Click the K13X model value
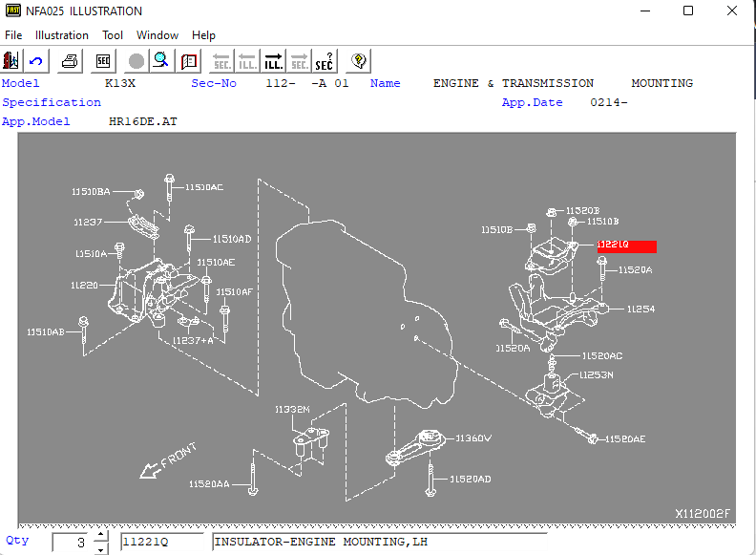Viewport: 756px width, 555px height. pos(120,83)
